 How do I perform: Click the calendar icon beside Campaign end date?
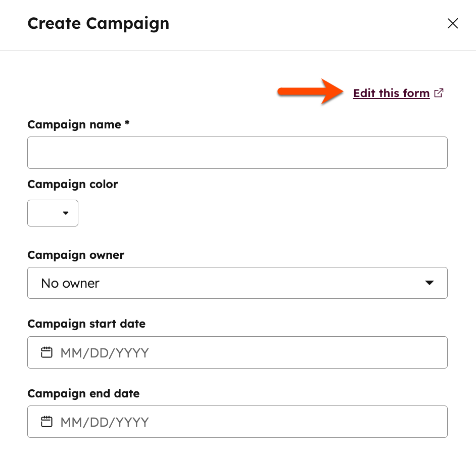coord(46,421)
